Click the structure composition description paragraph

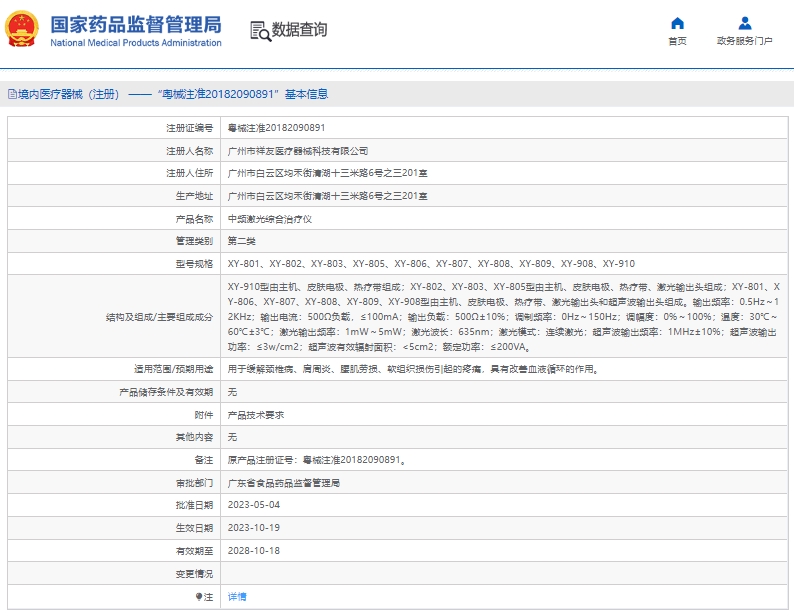click(x=503, y=317)
